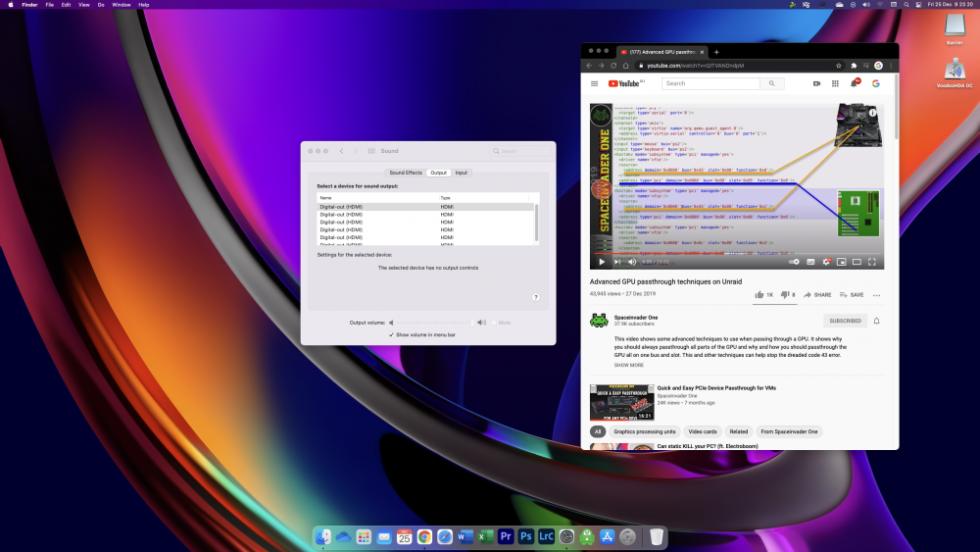Select first Digital-out (HDMI) output device
Screen dimensions: 980x552
pos(425,207)
